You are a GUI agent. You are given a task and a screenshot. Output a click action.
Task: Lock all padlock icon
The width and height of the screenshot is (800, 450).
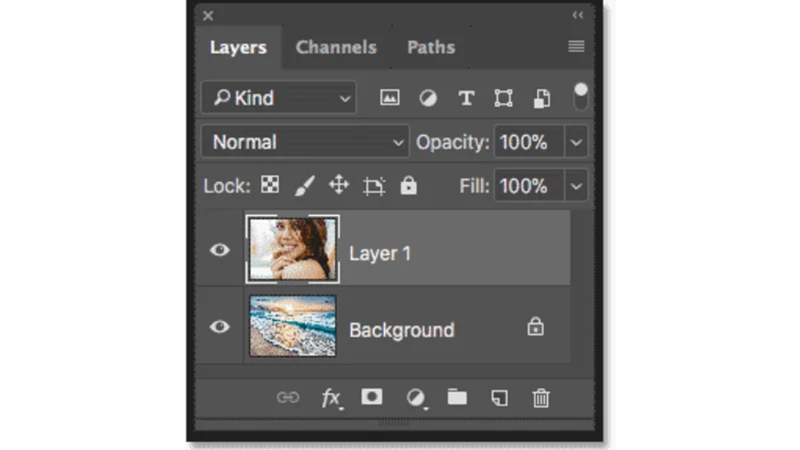tap(408, 185)
